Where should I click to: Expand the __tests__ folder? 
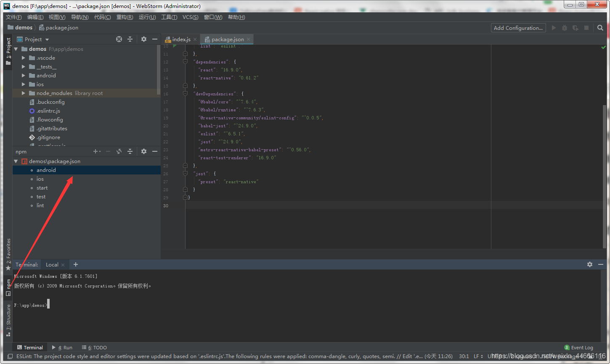[x=24, y=67]
